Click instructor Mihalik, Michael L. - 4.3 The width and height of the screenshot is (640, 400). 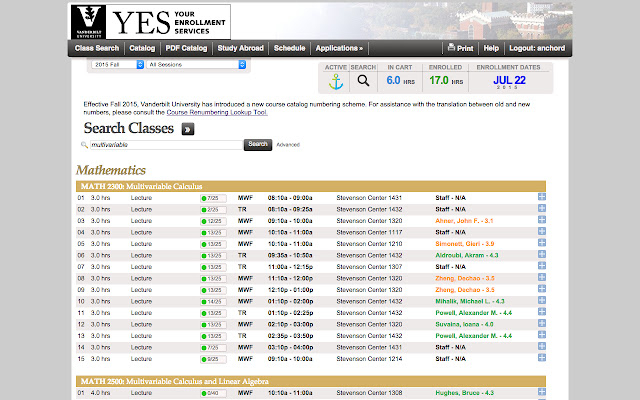tap(470, 301)
